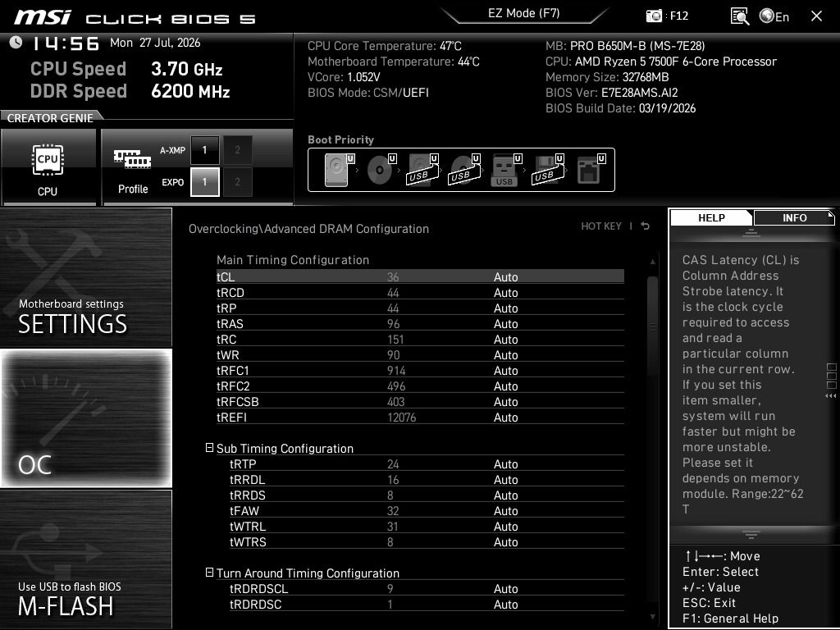840x630 pixels.
Task: Click the scroll up arrow of settings list
Action: (x=652, y=262)
